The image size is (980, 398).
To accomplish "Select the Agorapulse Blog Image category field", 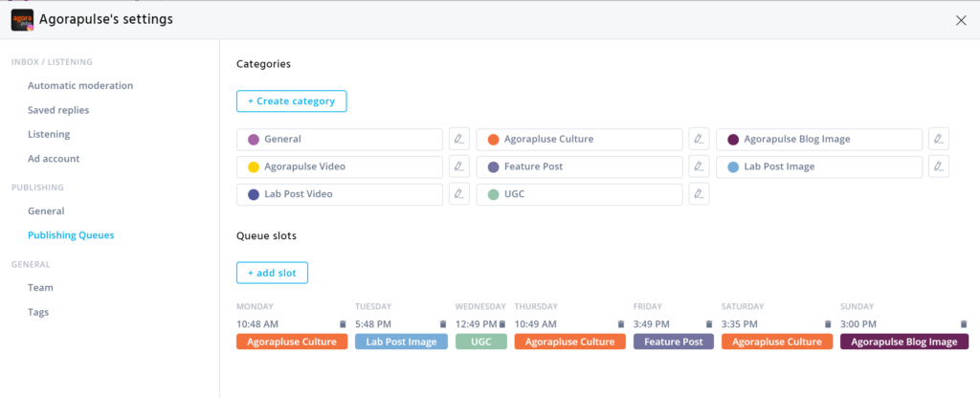I will point(819,140).
